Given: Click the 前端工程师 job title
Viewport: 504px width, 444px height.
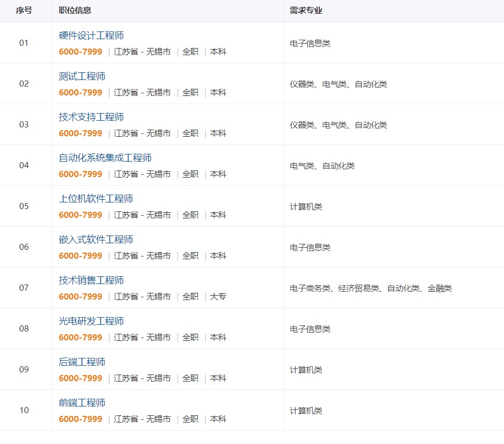Looking at the screenshot, I should [82, 403].
